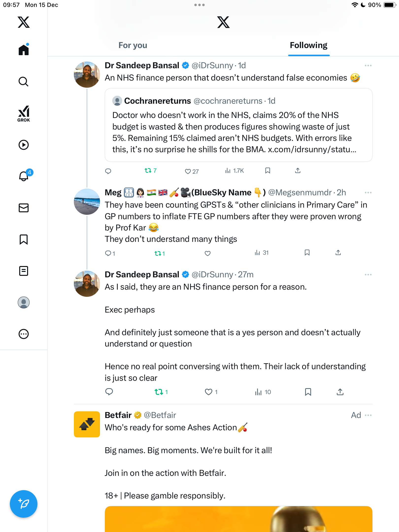399x532 pixels.
Task: Bookmark the 'false economies' post
Action: [268, 170]
